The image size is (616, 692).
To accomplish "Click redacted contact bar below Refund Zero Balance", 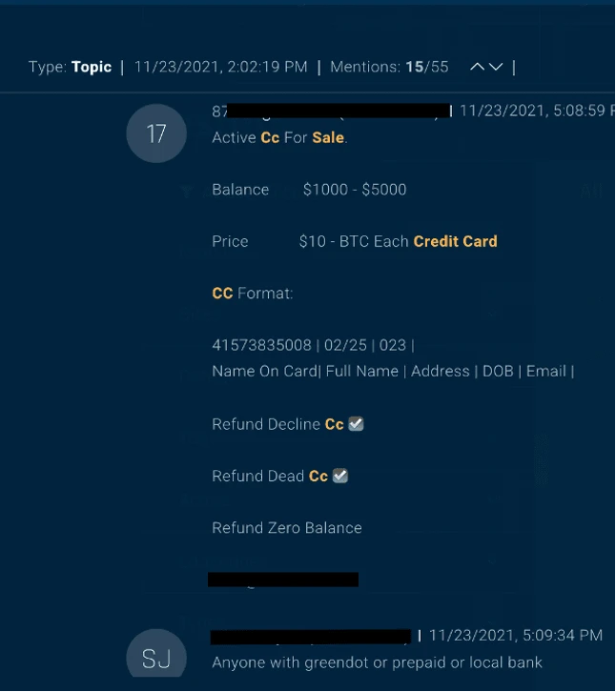I will [x=283, y=580].
